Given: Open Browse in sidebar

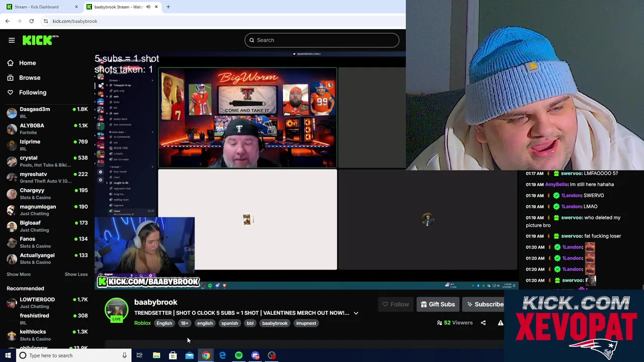Looking at the screenshot, I should pos(30,77).
